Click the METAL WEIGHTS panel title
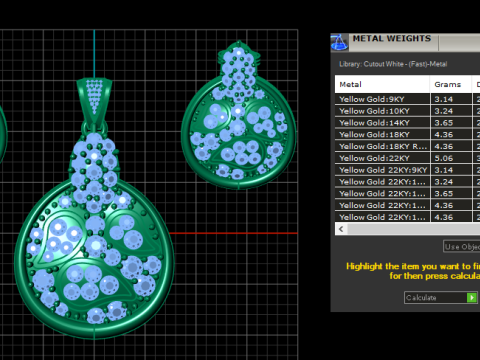480x360 pixels. pyautogui.click(x=392, y=39)
